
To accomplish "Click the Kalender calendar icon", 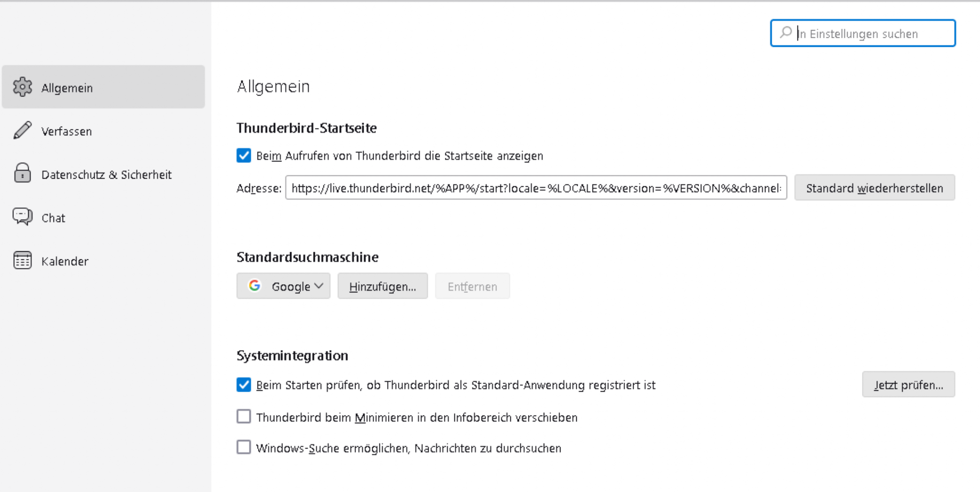I will 22,260.
